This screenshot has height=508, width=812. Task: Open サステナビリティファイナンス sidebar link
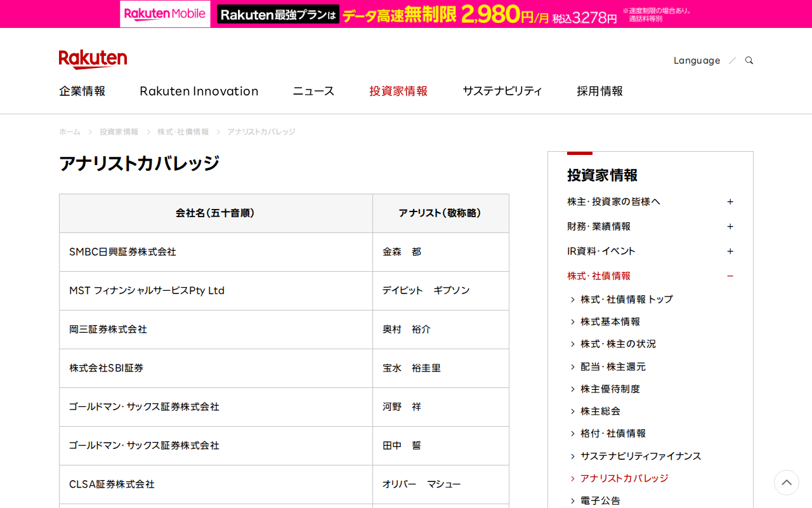tap(641, 456)
